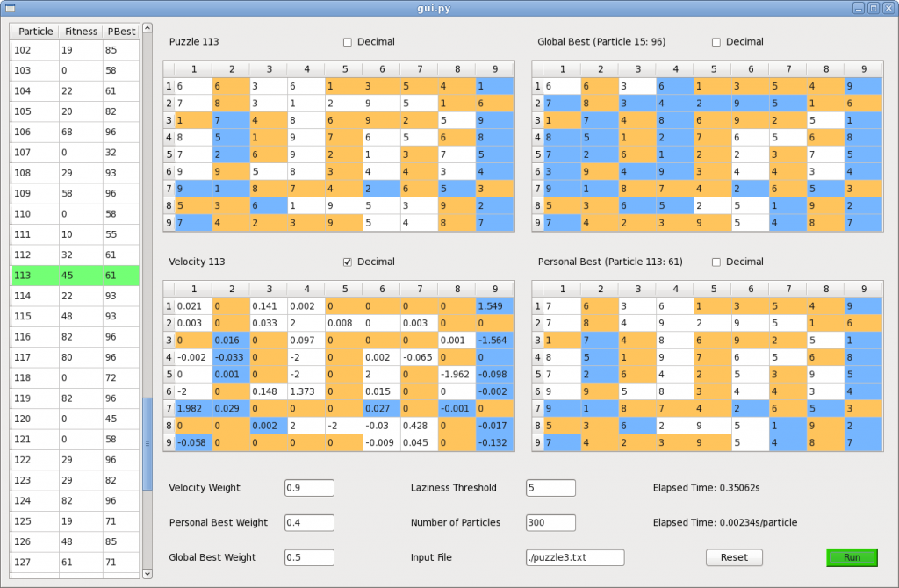Sort by Fitness column header
The width and height of the screenshot is (899, 588).
[x=81, y=32]
